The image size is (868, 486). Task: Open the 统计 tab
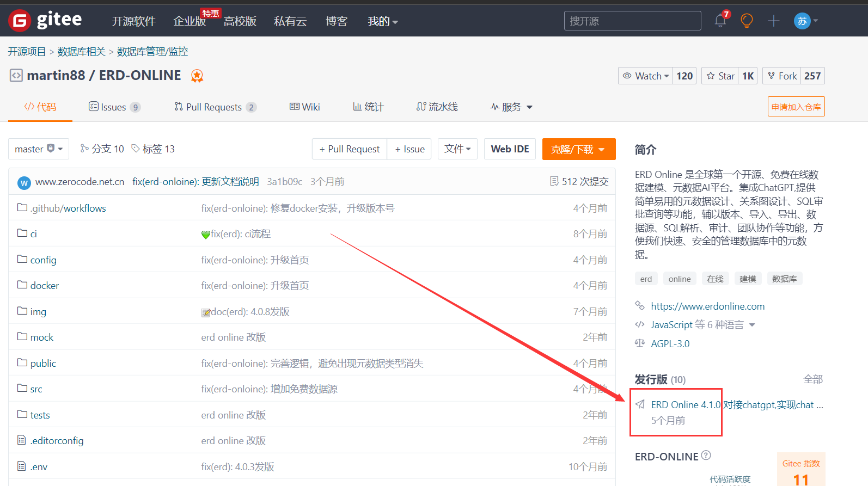[368, 107]
